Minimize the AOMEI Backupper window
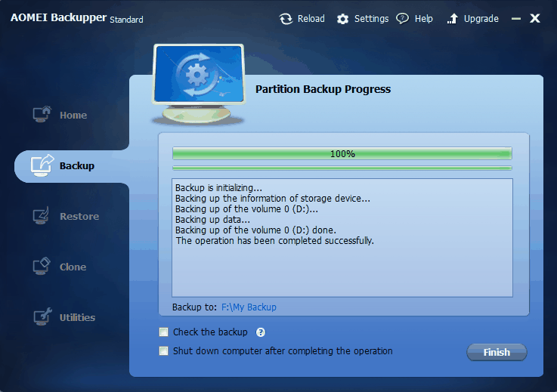Screen dimensions: 557x392 (516, 18)
